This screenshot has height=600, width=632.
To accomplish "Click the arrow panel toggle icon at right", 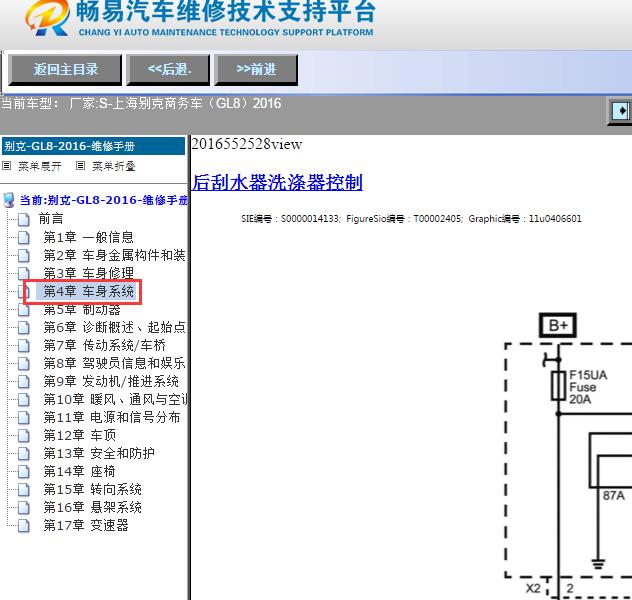I will (621, 111).
